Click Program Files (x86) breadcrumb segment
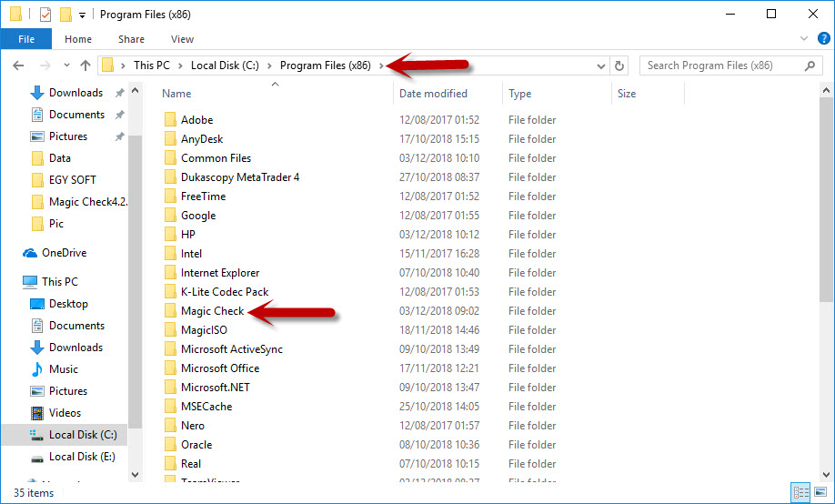This screenshot has height=504, width=835. (326, 66)
